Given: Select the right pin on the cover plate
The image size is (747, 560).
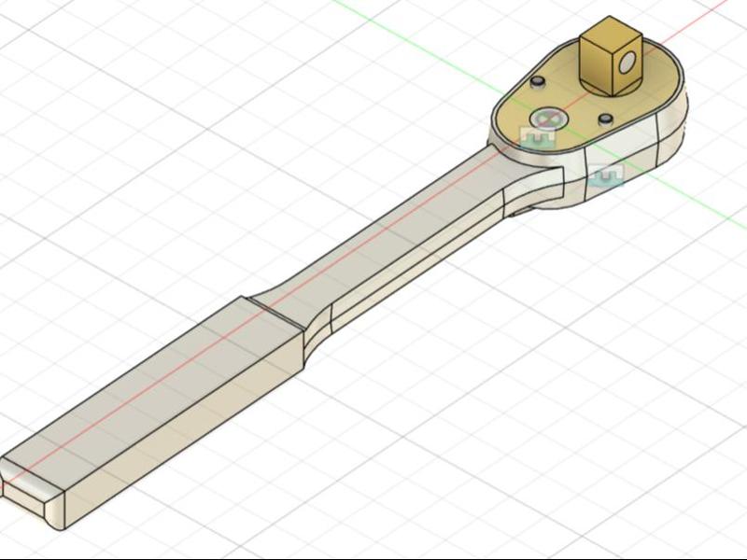Looking at the screenshot, I should click(605, 119).
